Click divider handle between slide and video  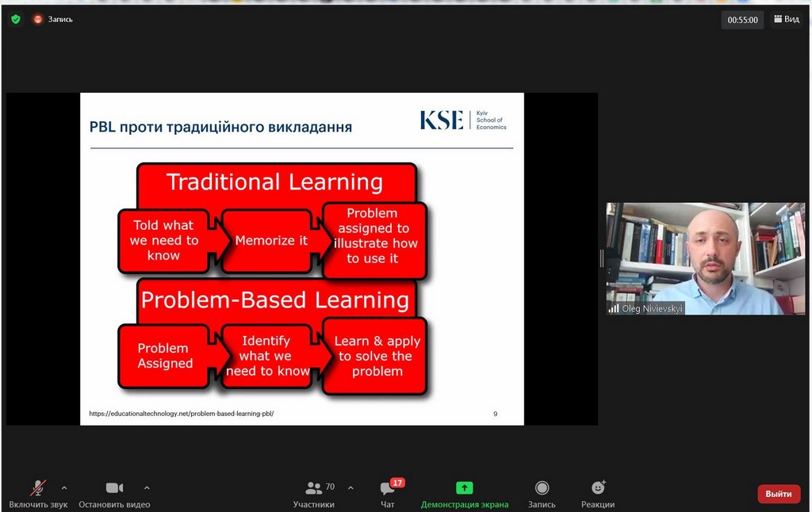(601, 258)
